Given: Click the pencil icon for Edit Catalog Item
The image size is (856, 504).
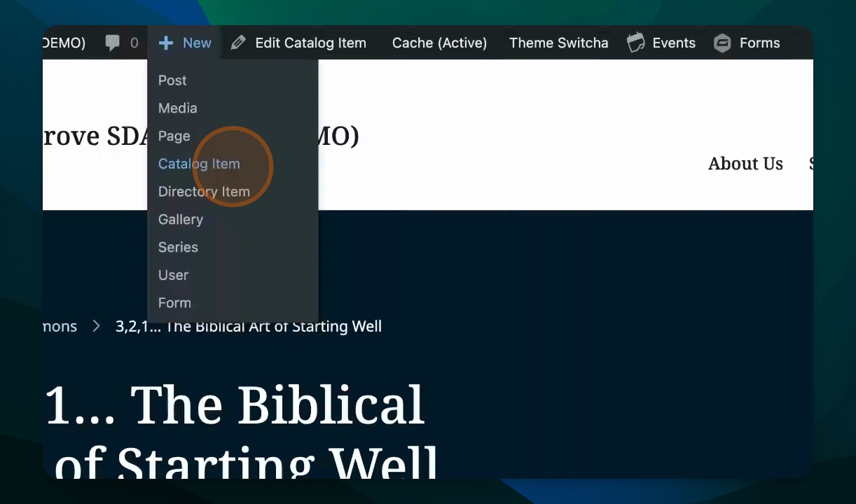Looking at the screenshot, I should click(x=238, y=43).
